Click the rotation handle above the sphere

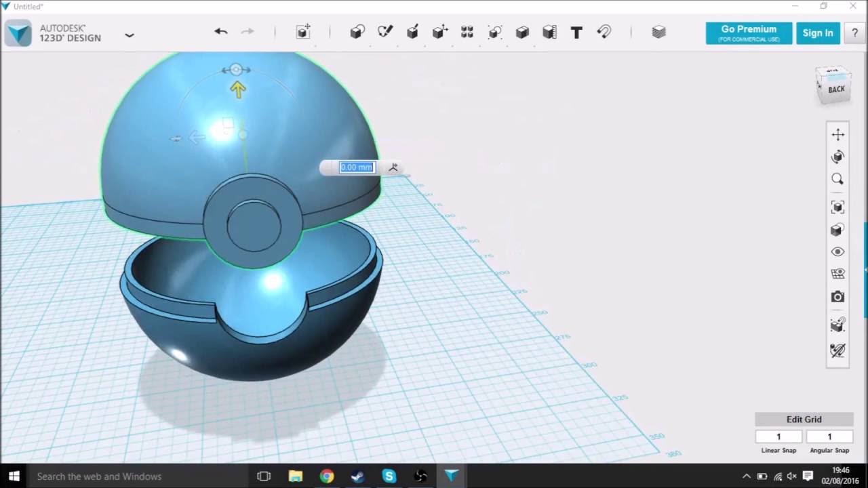pos(236,70)
